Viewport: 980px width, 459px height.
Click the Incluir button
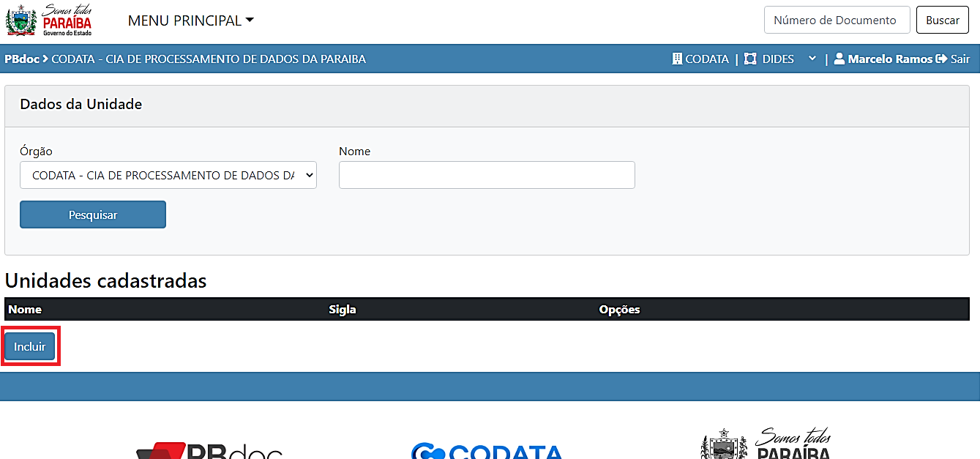(x=30, y=346)
